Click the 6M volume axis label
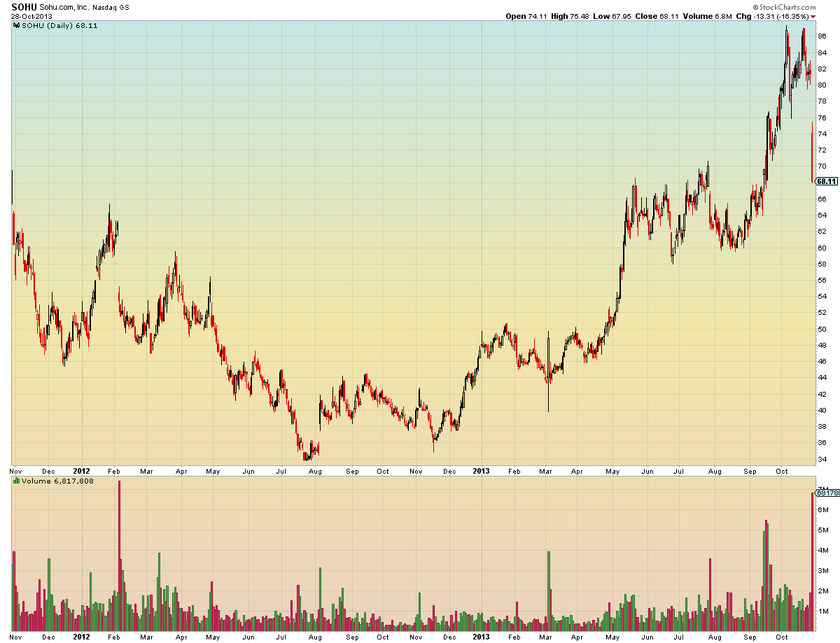Screen dimensions: 840x643 [822, 509]
